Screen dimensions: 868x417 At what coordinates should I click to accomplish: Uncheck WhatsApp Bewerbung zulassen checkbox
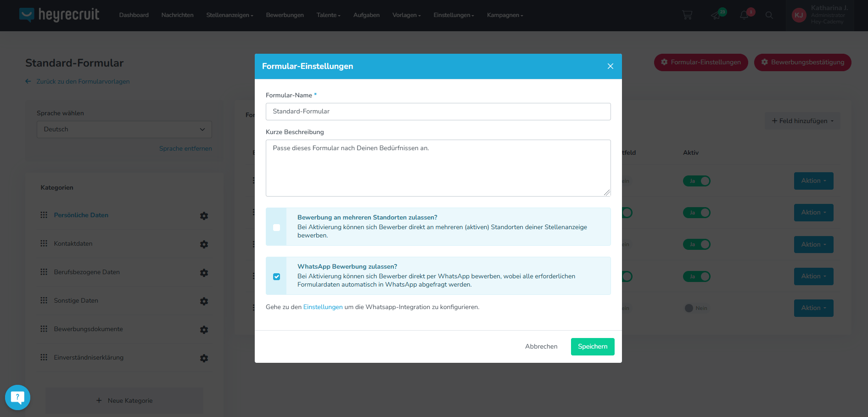(x=276, y=276)
